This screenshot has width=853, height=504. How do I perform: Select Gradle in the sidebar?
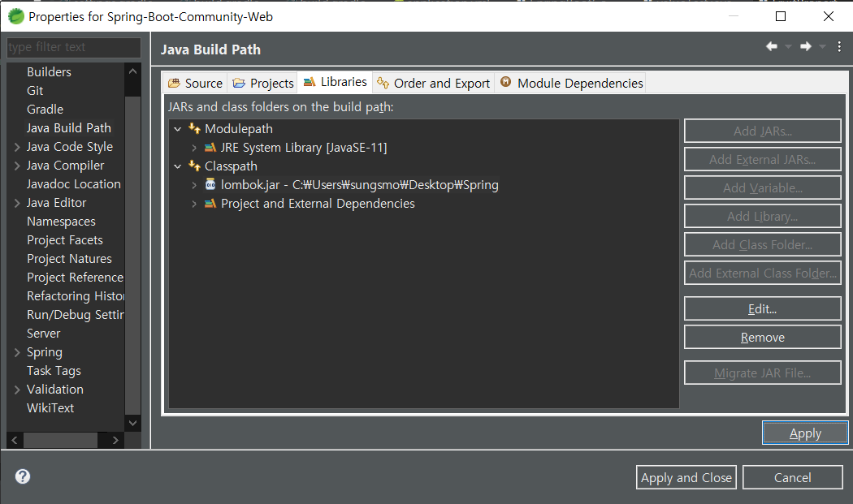pos(45,110)
